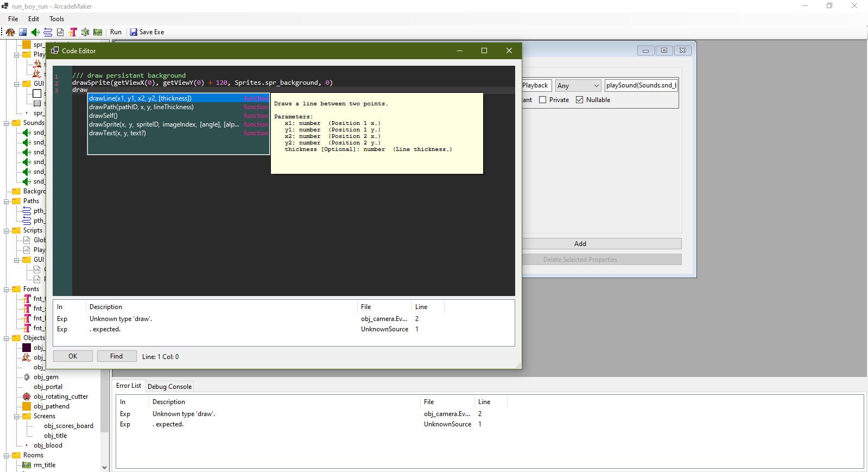This screenshot has width=868, height=472.
Task: Select drawPath autocomplete suggestion
Action: 179,107
